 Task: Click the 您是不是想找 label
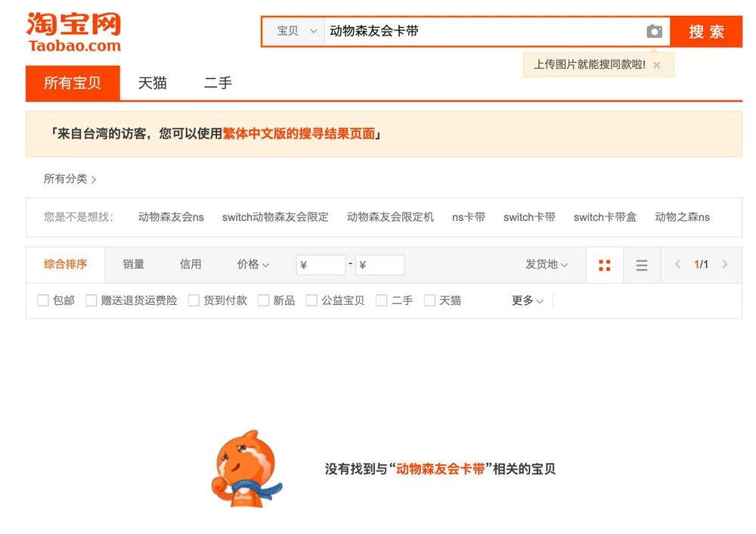79,217
